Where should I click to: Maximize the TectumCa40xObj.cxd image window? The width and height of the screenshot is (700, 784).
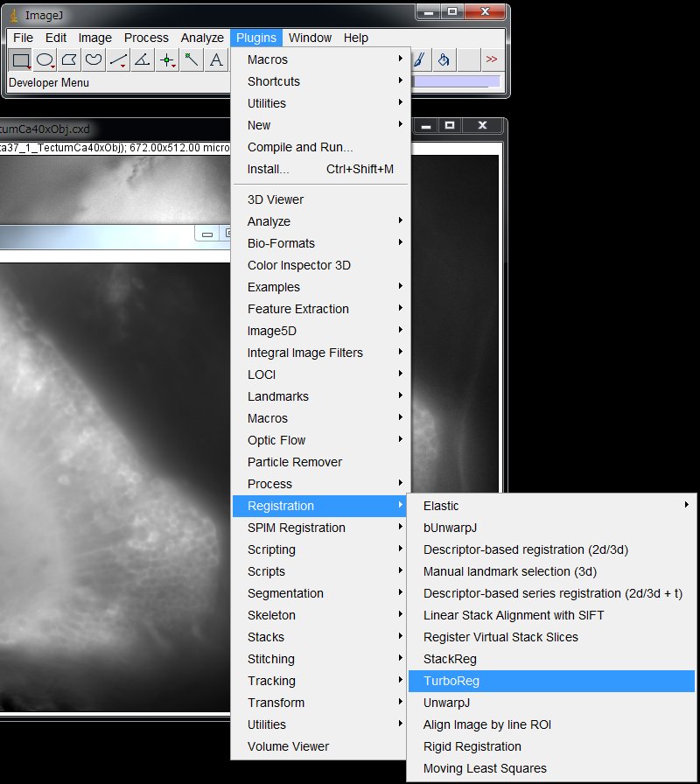pyautogui.click(x=450, y=125)
